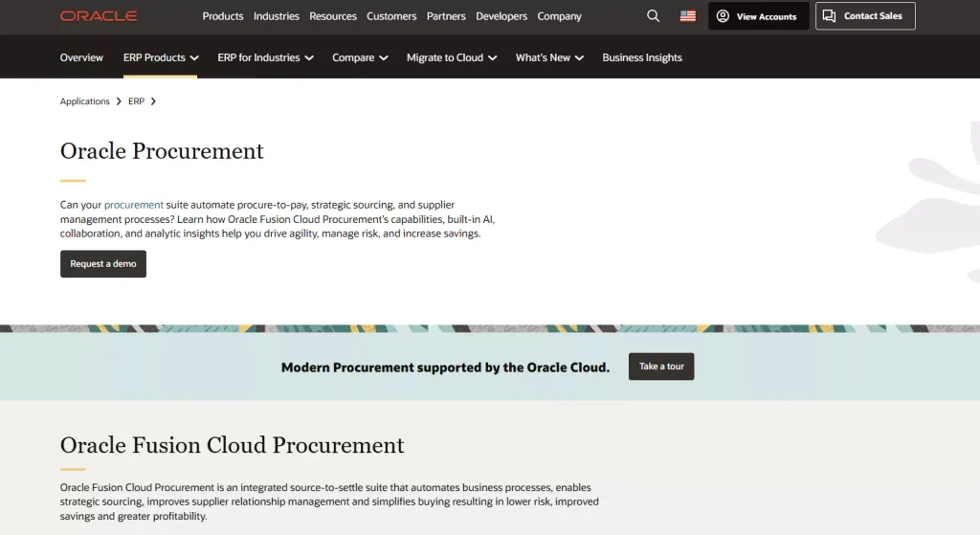This screenshot has width=980, height=535.
Task: Select the US flag country icon
Action: tap(687, 15)
